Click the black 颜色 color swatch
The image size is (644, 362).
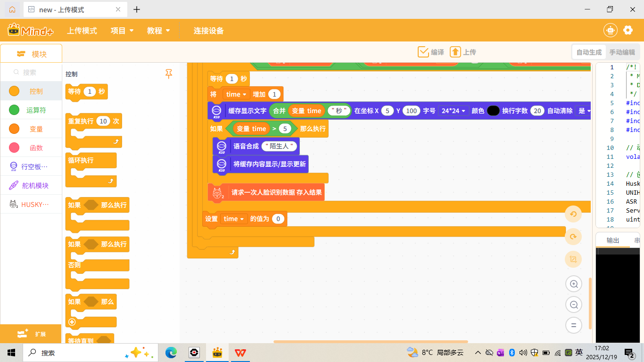tap(493, 112)
